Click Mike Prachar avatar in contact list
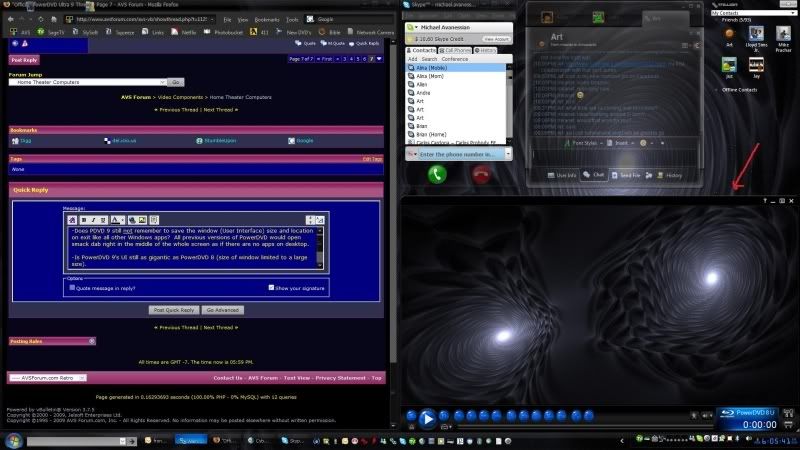 pyautogui.click(x=783, y=34)
